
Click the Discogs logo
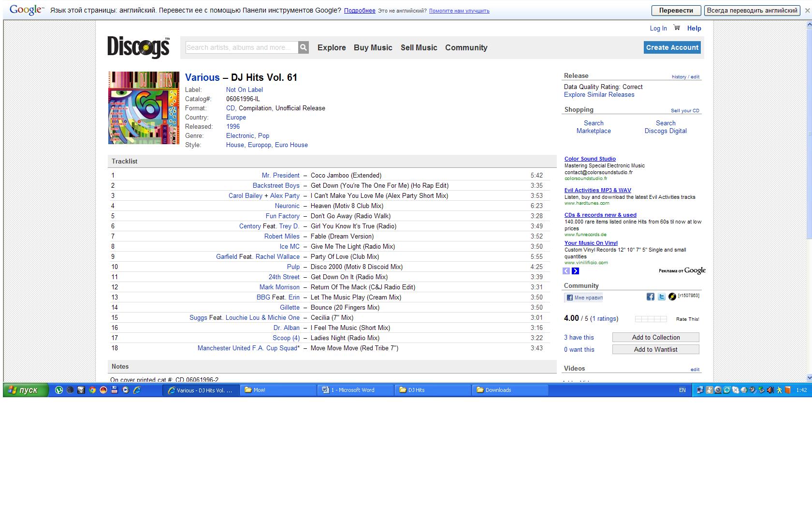(138, 47)
